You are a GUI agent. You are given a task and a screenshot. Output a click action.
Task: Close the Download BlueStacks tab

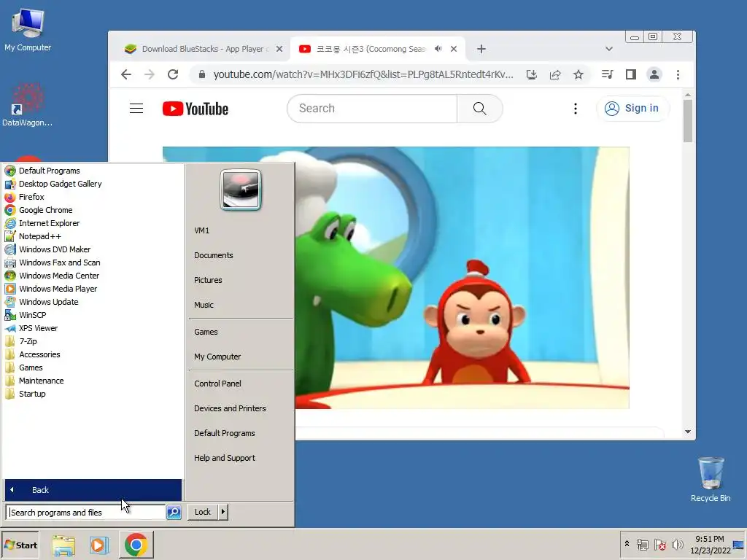[x=279, y=49]
